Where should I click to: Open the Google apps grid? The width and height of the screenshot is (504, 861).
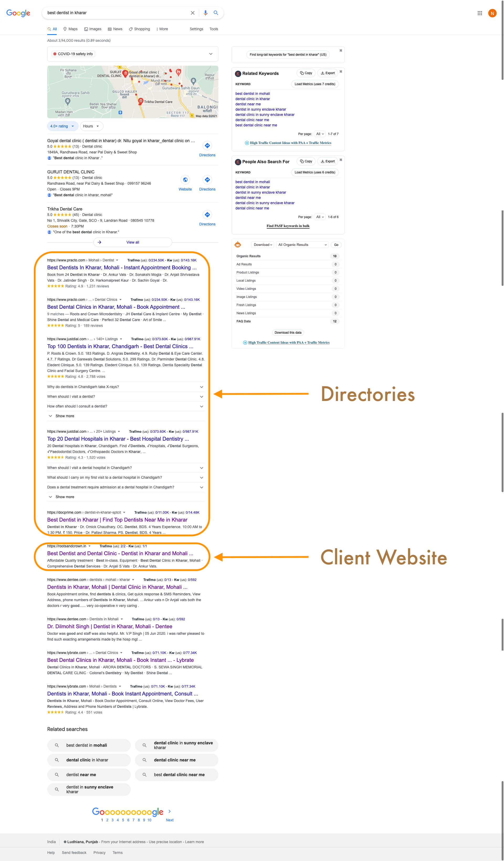pyautogui.click(x=479, y=13)
